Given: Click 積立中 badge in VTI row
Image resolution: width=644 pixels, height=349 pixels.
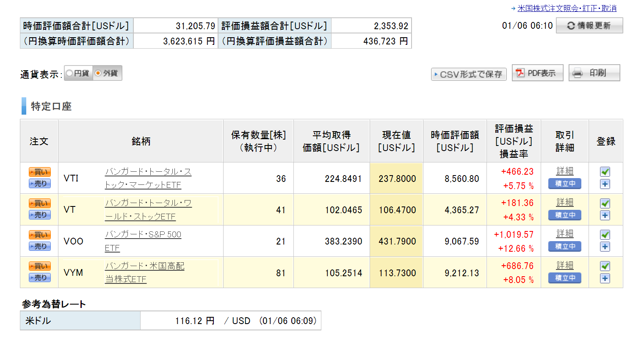Looking at the screenshot, I should [565, 184].
